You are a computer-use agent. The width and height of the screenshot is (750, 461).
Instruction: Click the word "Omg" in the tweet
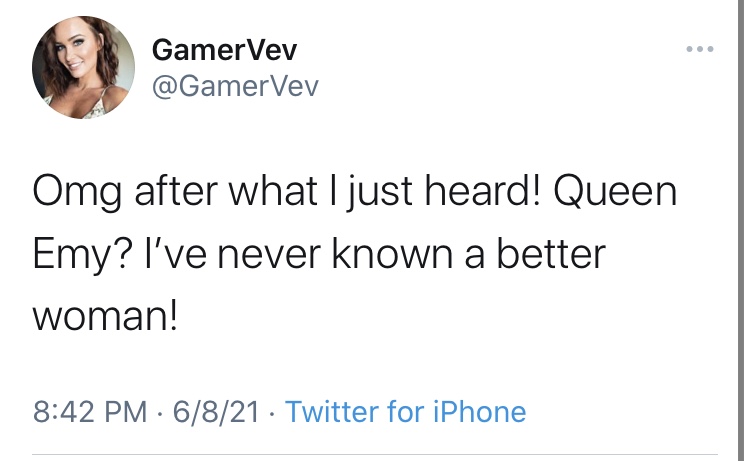click(x=77, y=193)
